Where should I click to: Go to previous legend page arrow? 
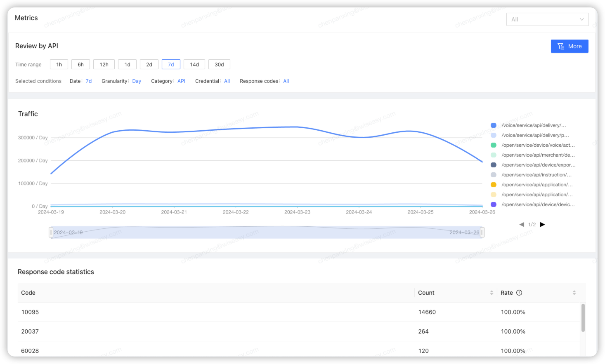pyautogui.click(x=522, y=225)
